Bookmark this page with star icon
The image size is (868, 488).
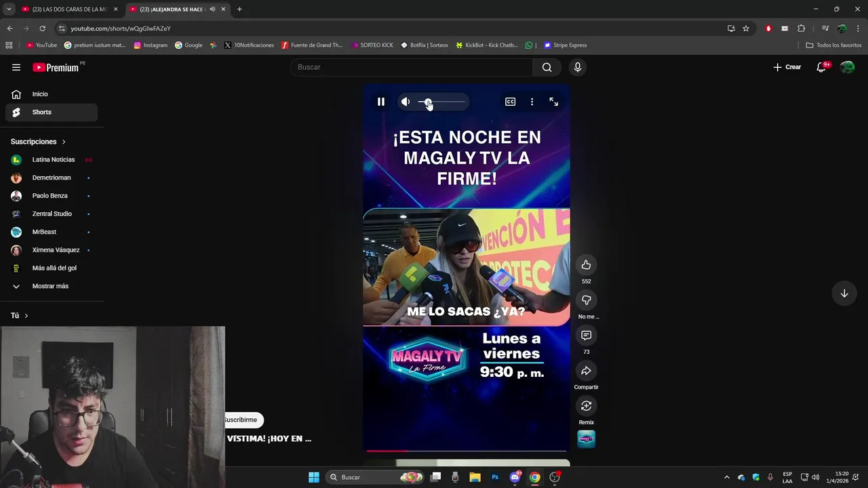pyautogui.click(x=746, y=28)
